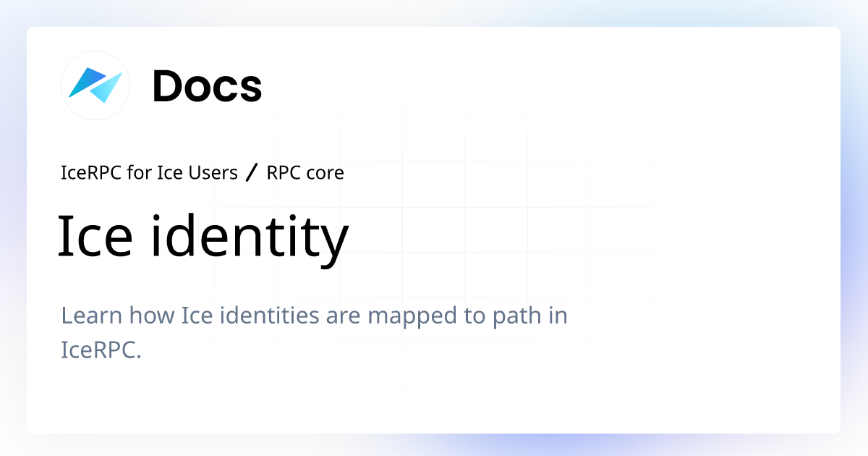Open the 'IceRPC for Ice Users' link
The height and width of the screenshot is (456, 868).
[149, 172]
